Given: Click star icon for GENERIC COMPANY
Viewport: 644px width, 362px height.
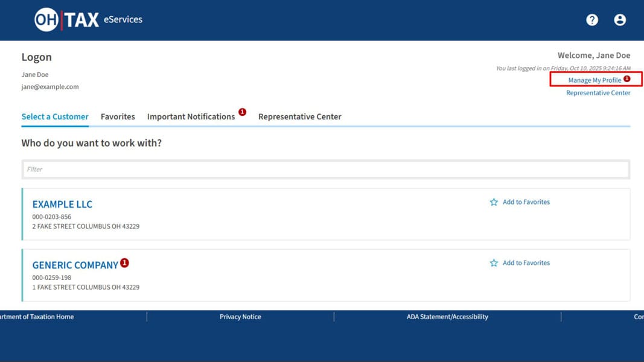Looking at the screenshot, I should (x=494, y=262).
